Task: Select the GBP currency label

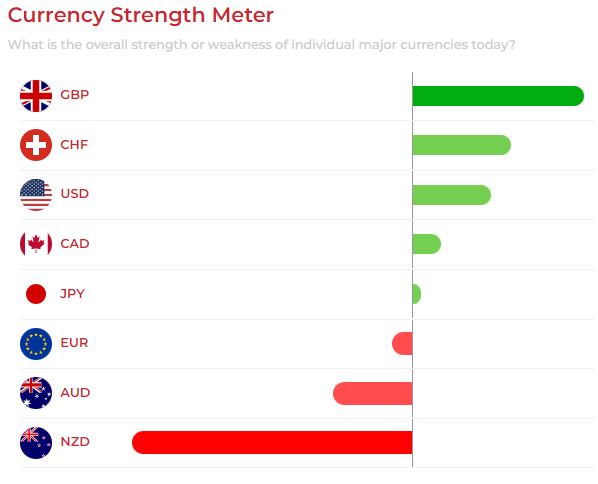Action: 75,95
